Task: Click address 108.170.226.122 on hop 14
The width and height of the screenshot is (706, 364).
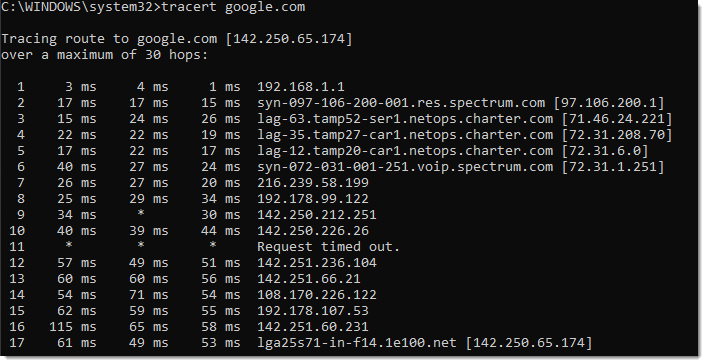Action: [x=317, y=295]
